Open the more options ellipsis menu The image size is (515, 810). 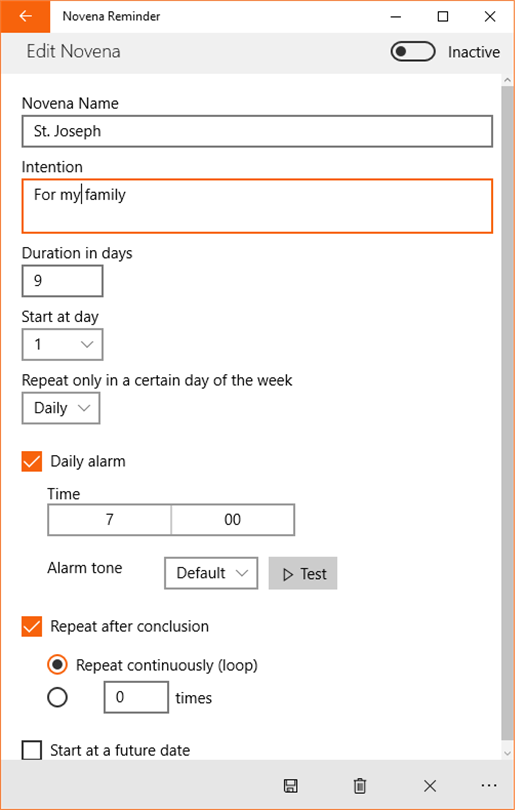[x=489, y=786]
